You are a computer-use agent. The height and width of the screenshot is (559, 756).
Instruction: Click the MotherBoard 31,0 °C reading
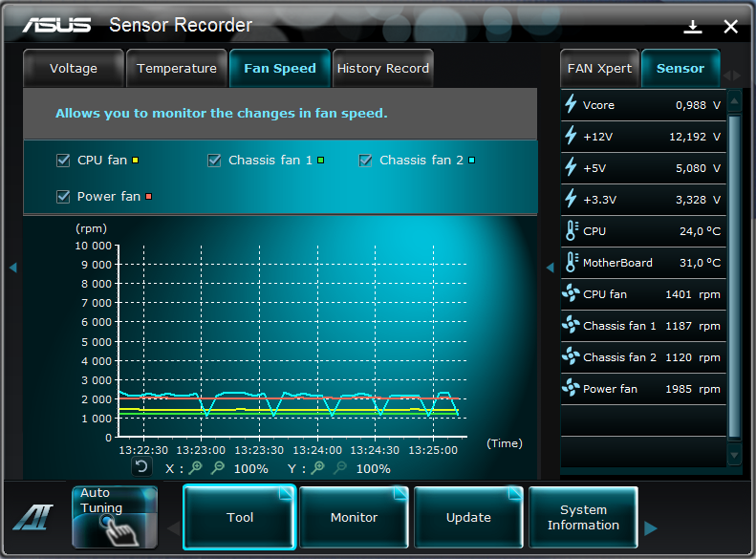(700, 263)
